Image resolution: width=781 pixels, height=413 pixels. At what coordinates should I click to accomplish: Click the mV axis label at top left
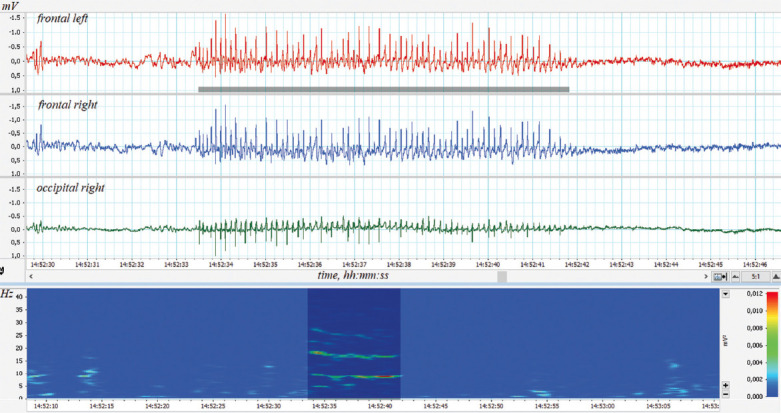(x=12, y=6)
